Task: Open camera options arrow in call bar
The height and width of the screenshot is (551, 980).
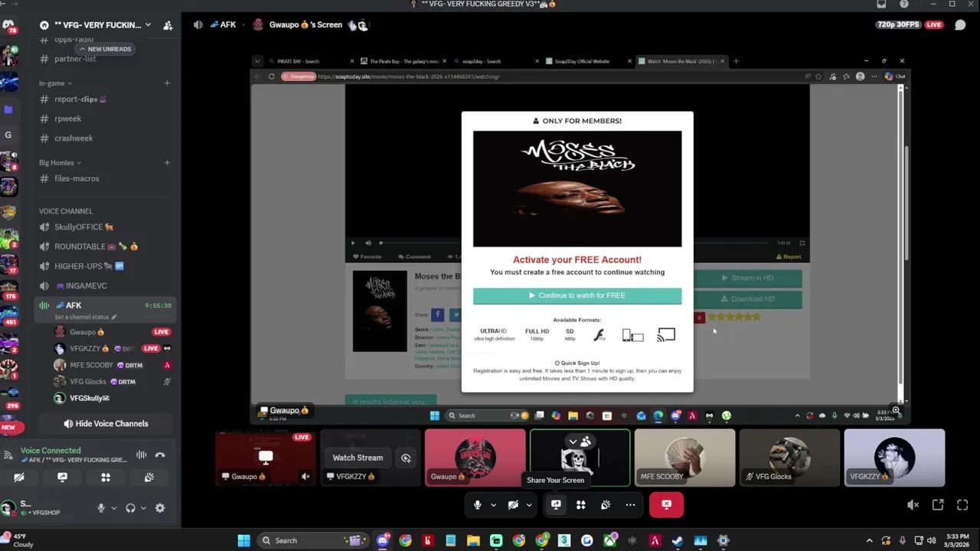Action: point(529,504)
